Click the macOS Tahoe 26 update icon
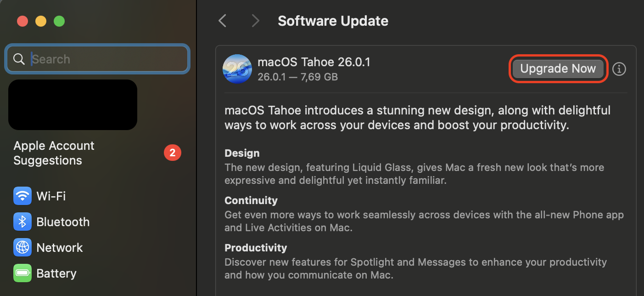The width and height of the screenshot is (644, 296). [237, 69]
